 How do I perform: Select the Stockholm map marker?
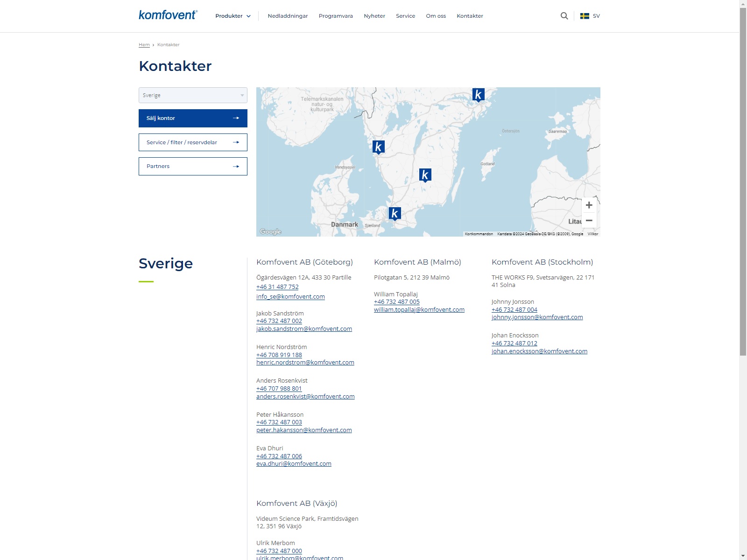point(478,95)
